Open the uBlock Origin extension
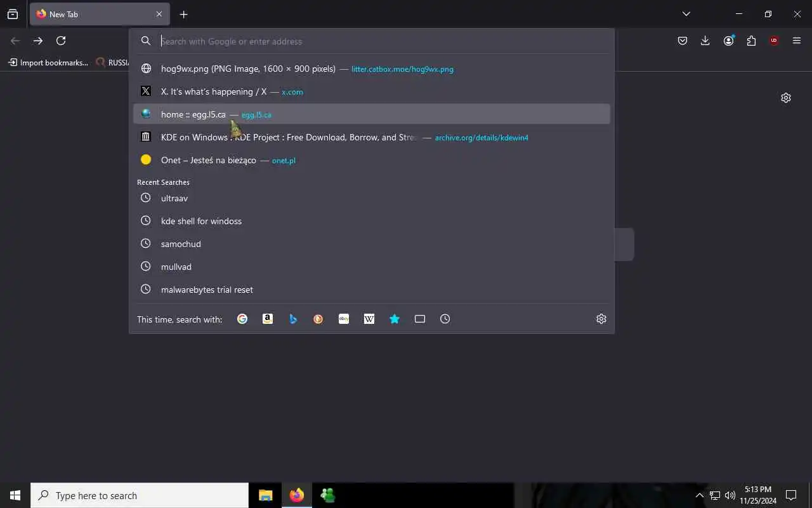This screenshot has height=508, width=812. [x=774, y=41]
